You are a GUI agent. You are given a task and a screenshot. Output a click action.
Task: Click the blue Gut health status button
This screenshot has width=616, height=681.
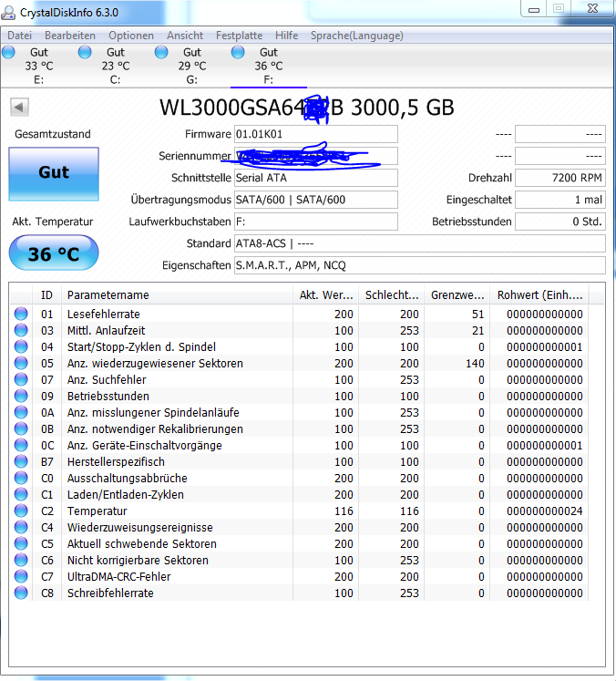tap(54, 174)
